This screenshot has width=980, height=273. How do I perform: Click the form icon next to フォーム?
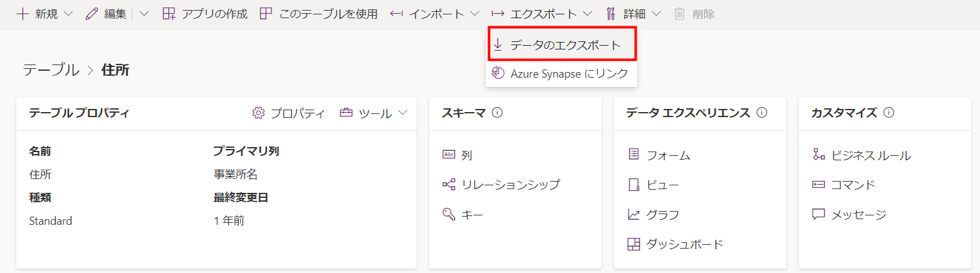(x=633, y=155)
